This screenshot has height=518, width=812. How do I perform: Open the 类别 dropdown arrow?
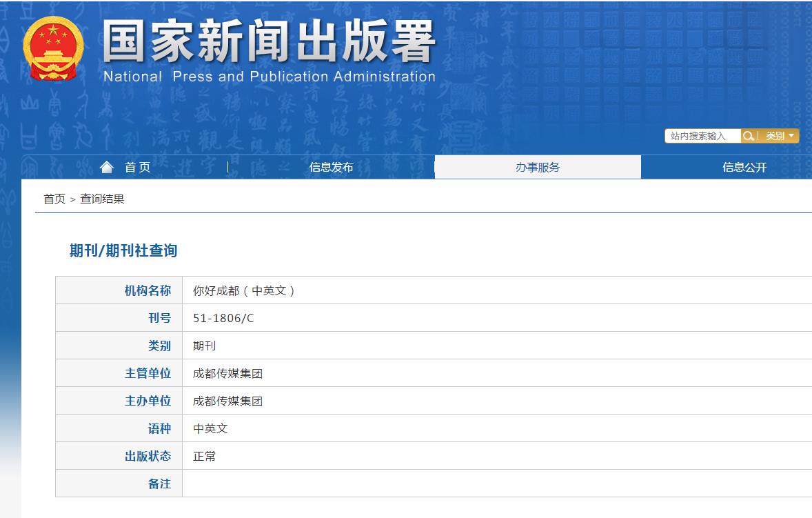click(791, 136)
